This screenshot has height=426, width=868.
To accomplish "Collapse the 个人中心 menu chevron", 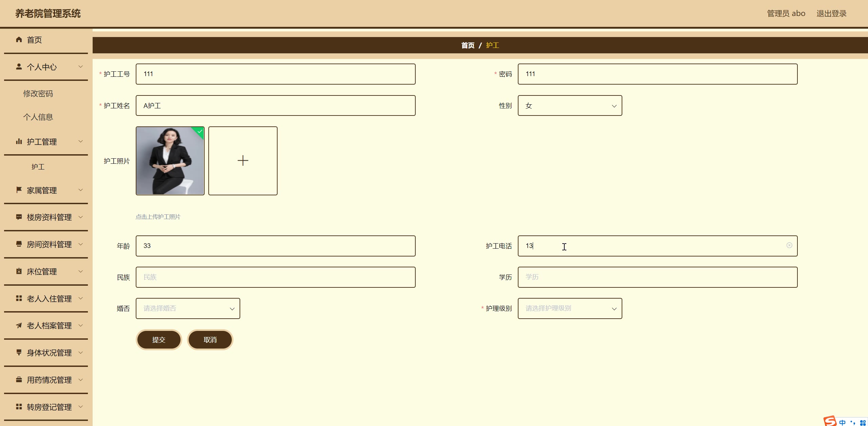I will (x=81, y=67).
